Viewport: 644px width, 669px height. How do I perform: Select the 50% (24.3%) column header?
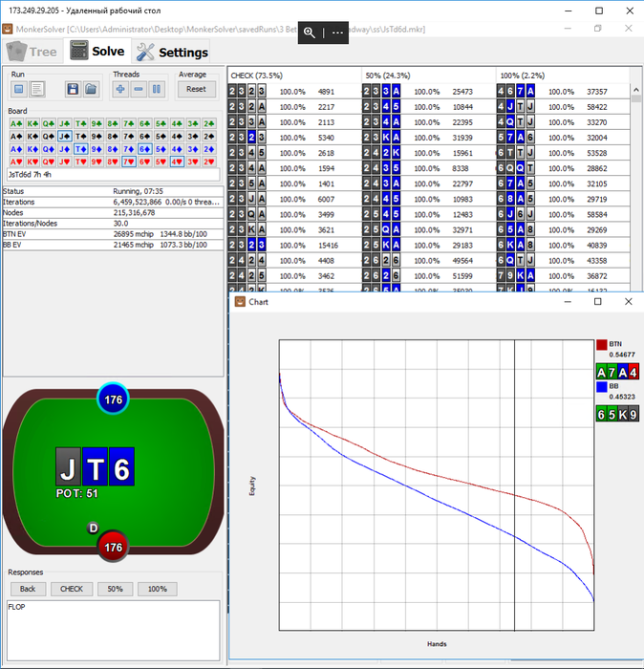click(x=429, y=76)
